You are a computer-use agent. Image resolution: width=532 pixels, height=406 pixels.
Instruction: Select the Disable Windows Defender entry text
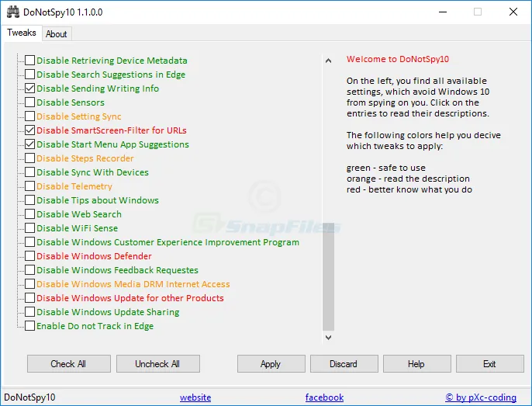coord(94,256)
